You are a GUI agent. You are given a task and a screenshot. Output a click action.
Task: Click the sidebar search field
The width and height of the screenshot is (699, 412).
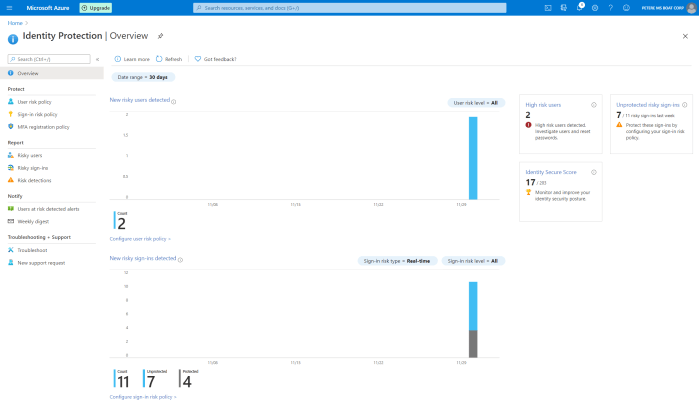click(x=48, y=59)
